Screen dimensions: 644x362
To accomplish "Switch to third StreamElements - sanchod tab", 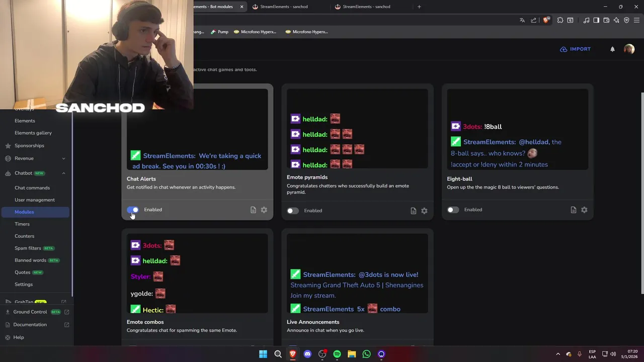I will pos(366,7).
